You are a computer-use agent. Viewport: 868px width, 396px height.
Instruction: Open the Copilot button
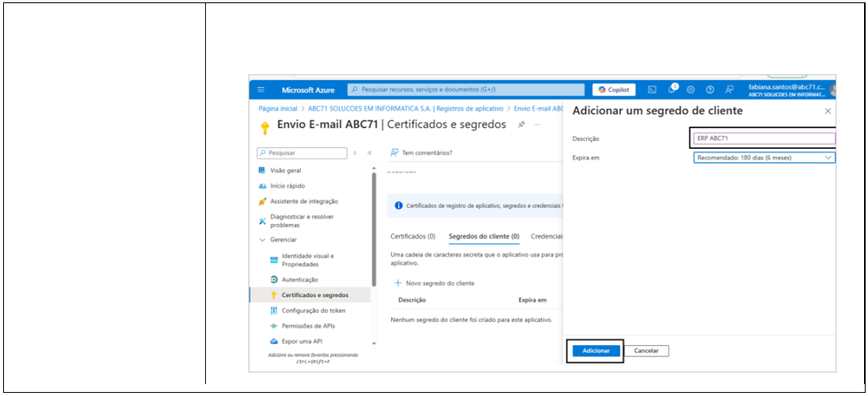coord(615,89)
